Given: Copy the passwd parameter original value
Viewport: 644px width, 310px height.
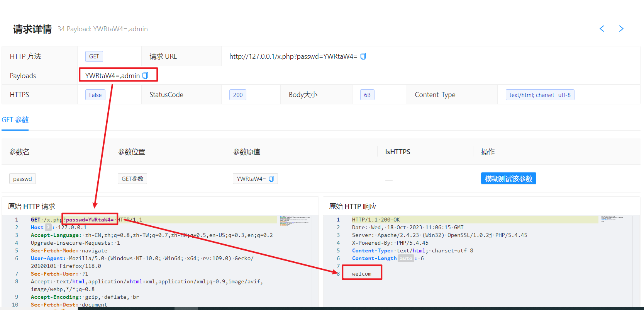Looking at the screenshot, I should (271, 179).
